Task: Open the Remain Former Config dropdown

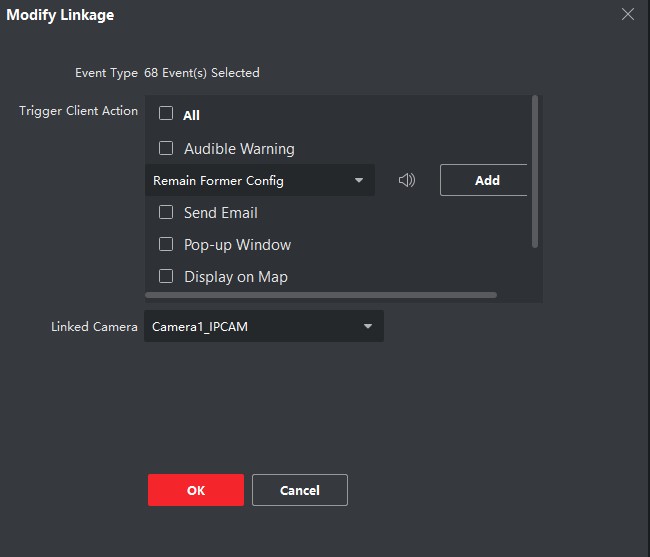Action: pos(259,181)
